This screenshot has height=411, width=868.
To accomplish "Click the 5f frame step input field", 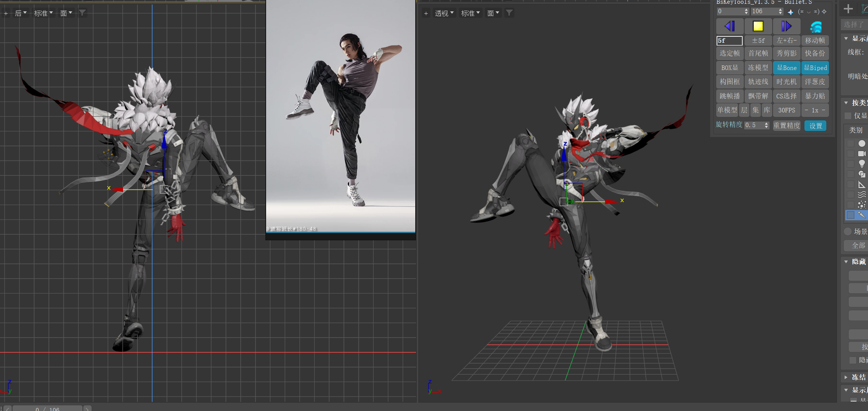I will (729, 40).
